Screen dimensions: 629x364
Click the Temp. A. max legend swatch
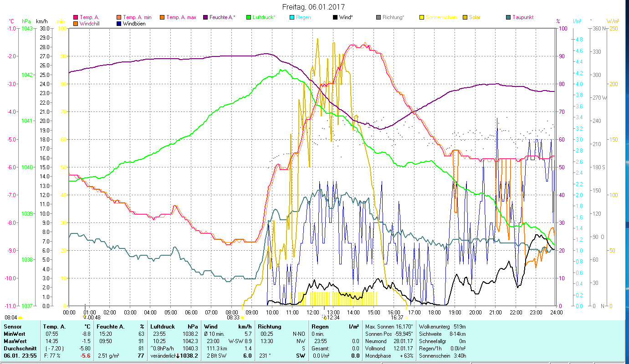click(x=162, y=17)
